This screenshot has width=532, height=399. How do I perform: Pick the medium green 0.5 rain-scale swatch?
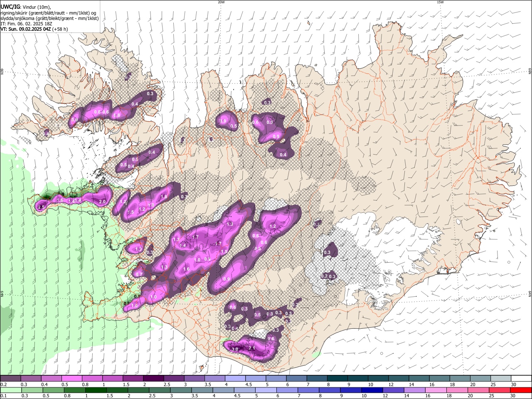pos(53,390)
